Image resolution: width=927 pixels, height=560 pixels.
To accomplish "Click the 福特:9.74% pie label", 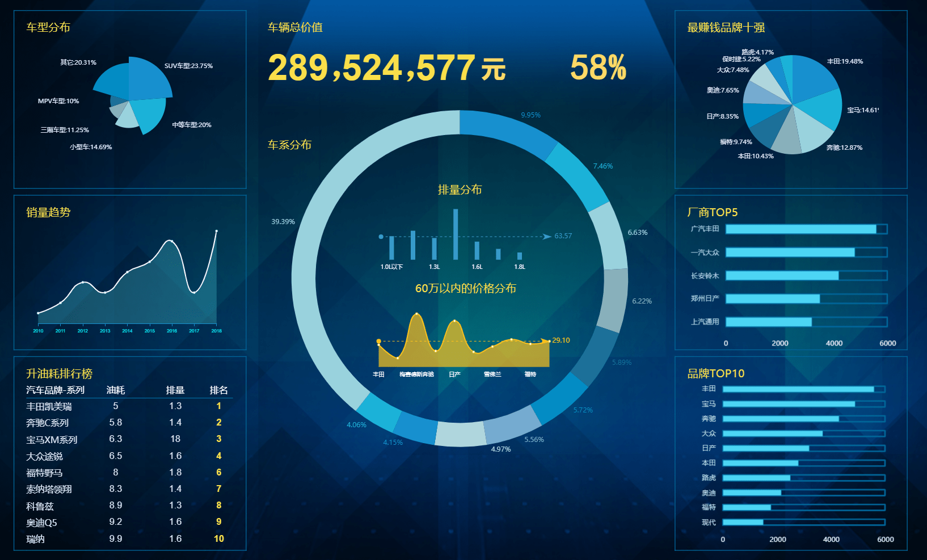I will pyautogui.click(x=736, y=142).
